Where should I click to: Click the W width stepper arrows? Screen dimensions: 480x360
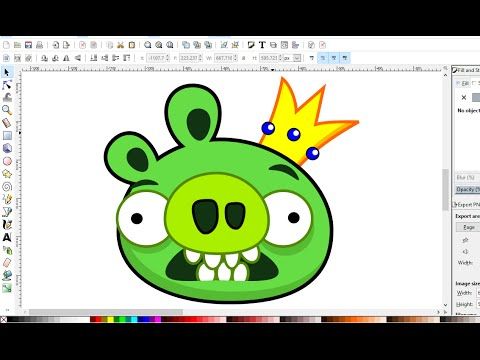coord(235,58)
